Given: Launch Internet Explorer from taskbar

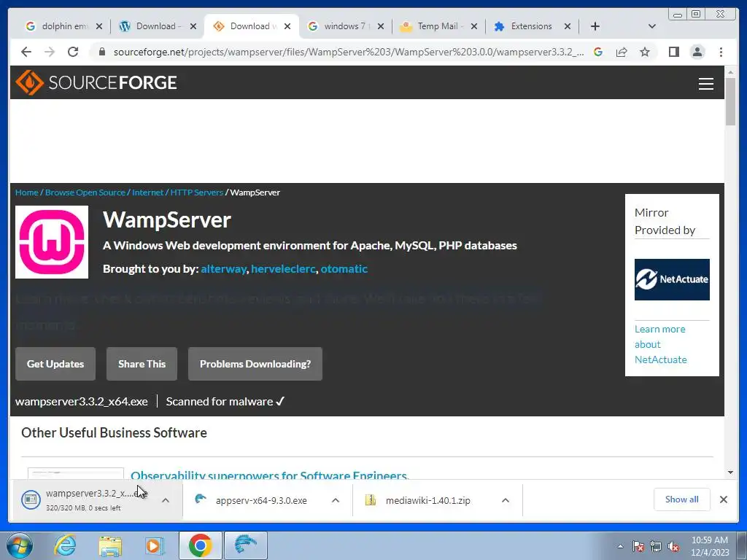Looking at the screenshot, I should coord(65,545).
